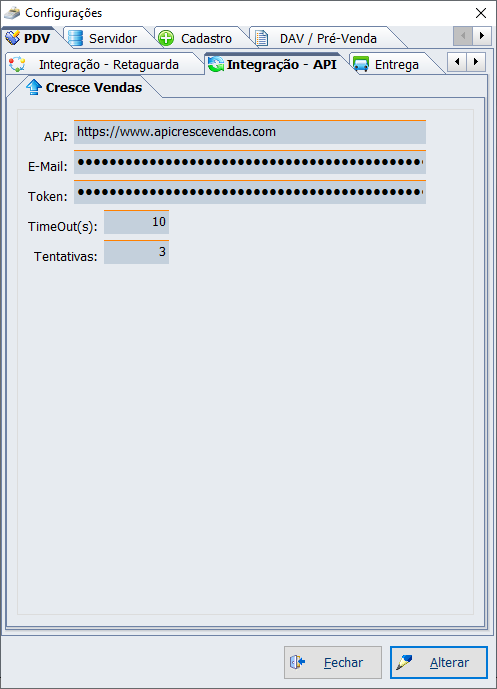The image size is (497, 689).
Task: Click the DAV / Pré-Venda document icon
Action: [x=261, y=38]
